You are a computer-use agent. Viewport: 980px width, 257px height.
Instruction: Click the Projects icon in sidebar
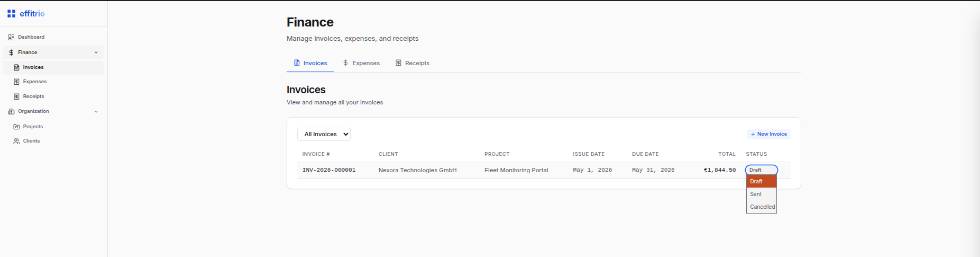pyautogui.click(x=16, y=127)
